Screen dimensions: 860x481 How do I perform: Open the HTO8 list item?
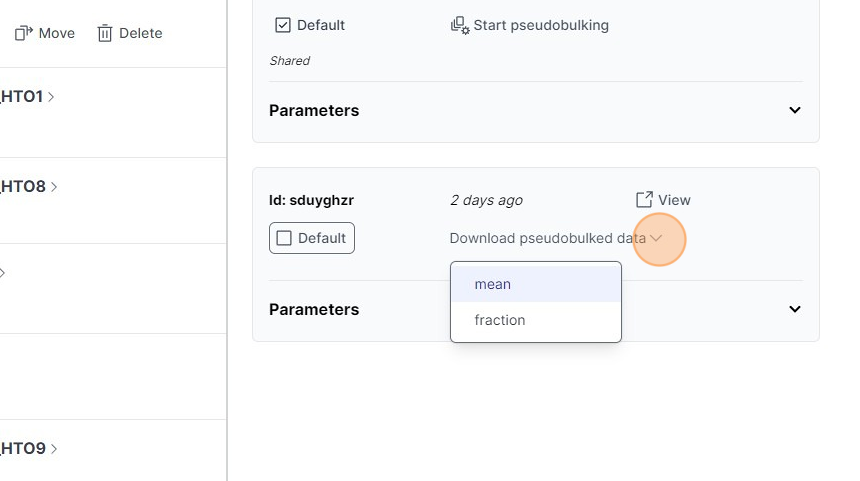[x=23, y=186]
